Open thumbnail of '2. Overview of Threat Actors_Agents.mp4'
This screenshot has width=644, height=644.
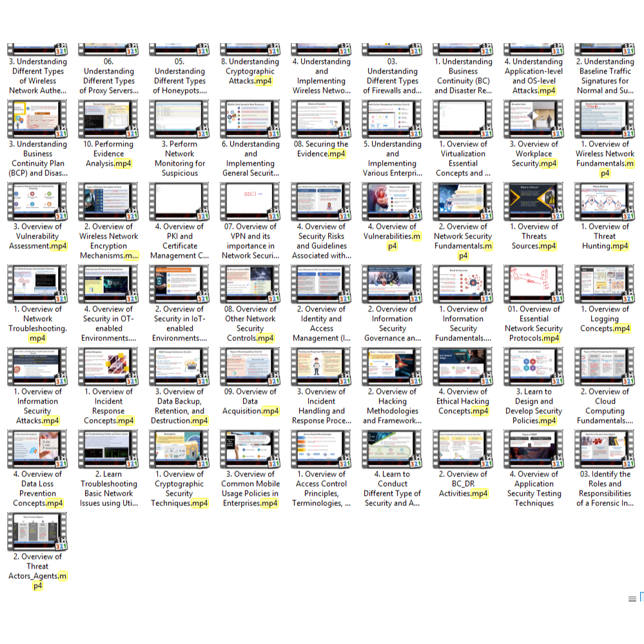pyautogui.click(x=38, y=532)
